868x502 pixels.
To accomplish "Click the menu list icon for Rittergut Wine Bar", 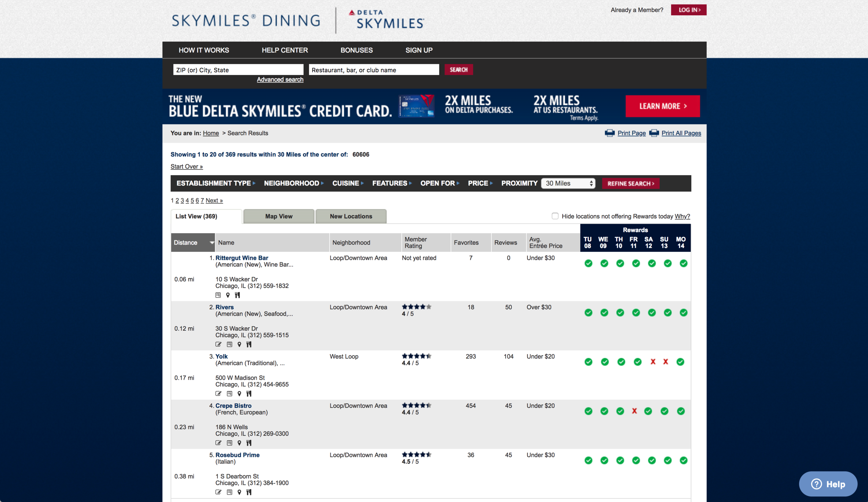I will tap(218, 295).
